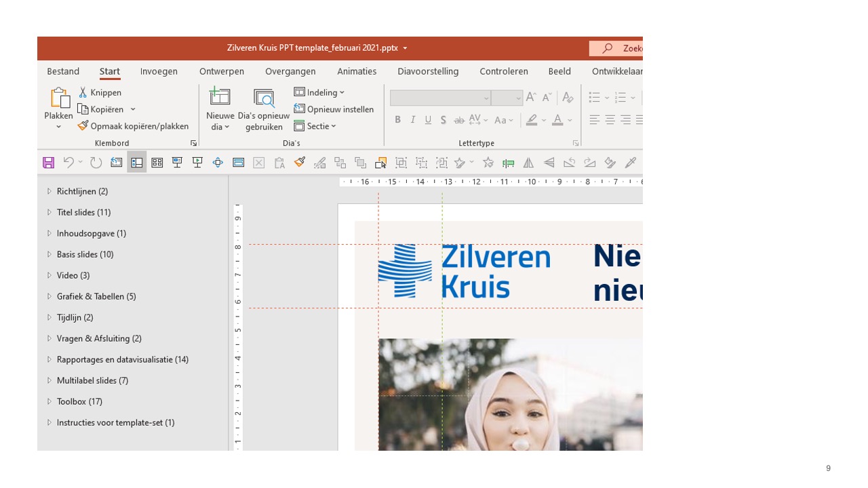
Task: Open the font name dropdown
Action: tap(486, 98)
